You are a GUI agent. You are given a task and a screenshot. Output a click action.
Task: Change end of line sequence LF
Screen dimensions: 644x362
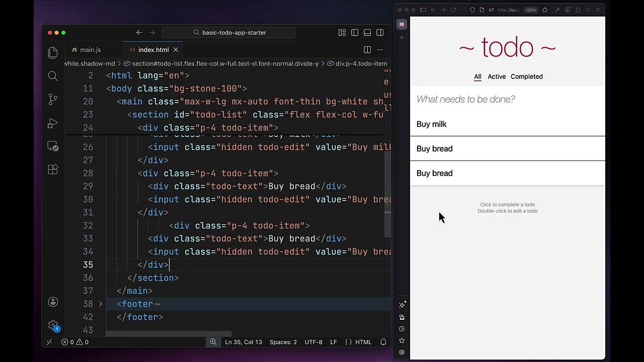pos(333,342)
